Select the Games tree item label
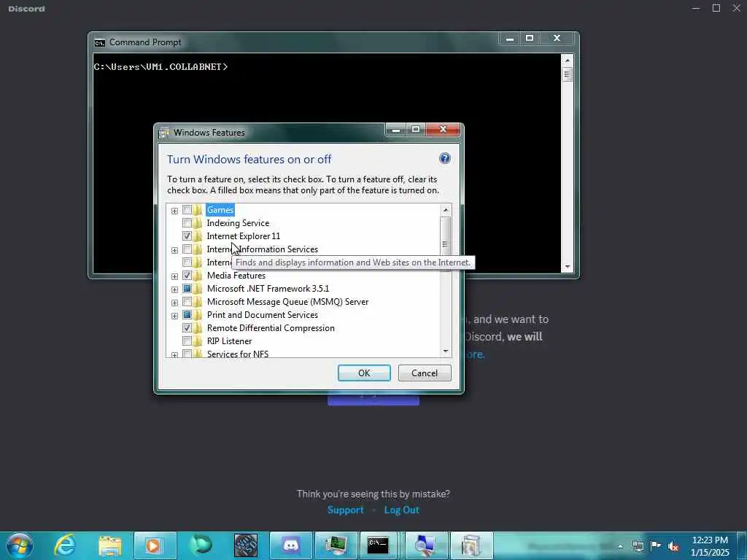This screenshot has height=560, width=747. click(220, 210)
